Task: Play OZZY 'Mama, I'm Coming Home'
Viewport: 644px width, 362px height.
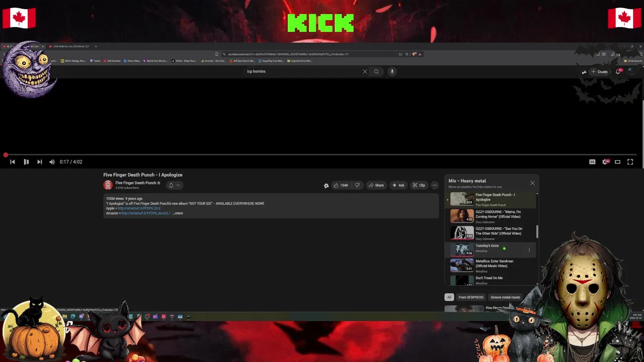Action: point(492,216)
